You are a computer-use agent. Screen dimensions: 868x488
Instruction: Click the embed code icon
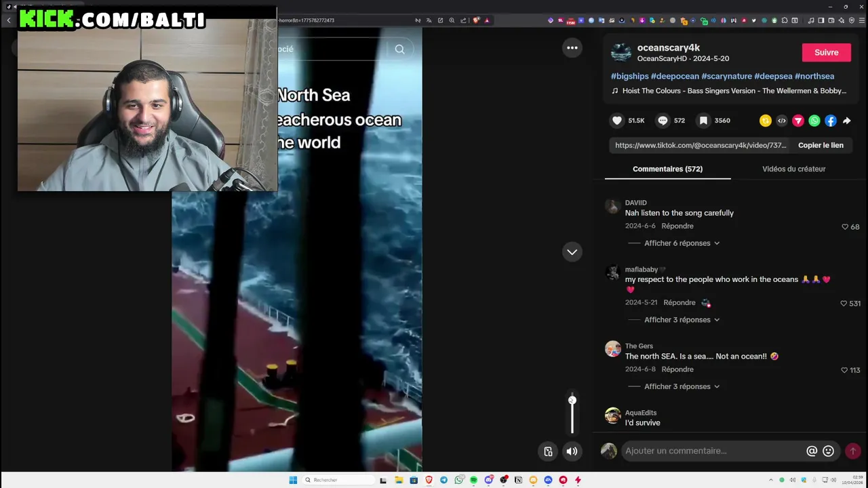pos(782,121)
